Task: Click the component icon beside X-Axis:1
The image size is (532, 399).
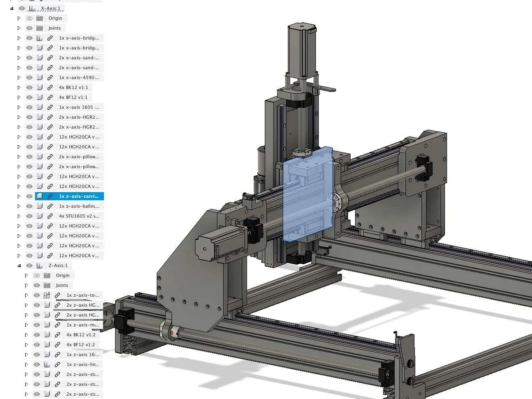Action: 32,8
